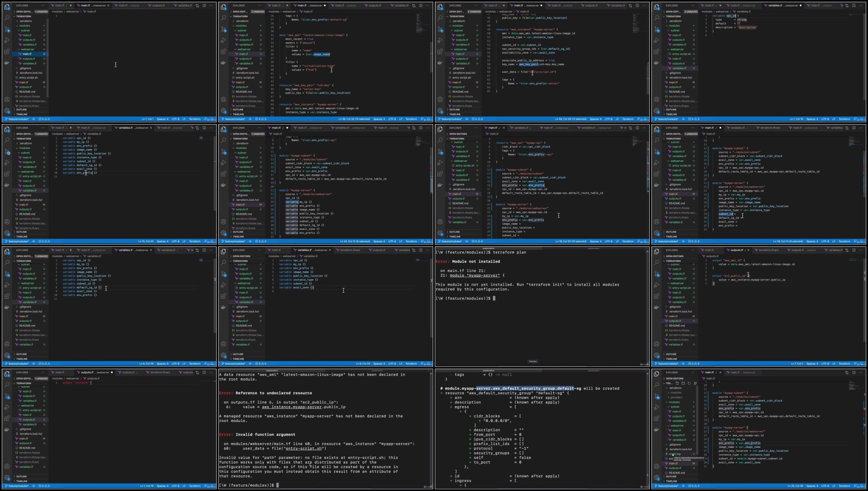Open Docker view in the Ln 10, Col 20 frame
Viewport: 868px width, 491px height.
[7, 185]
